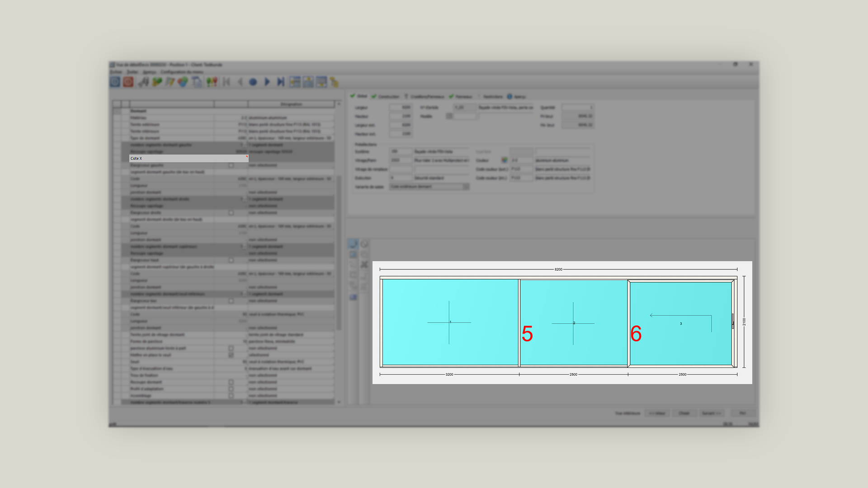Click the binoculars search icon
Screen dimensions: 868x488
tap(144, 82)
